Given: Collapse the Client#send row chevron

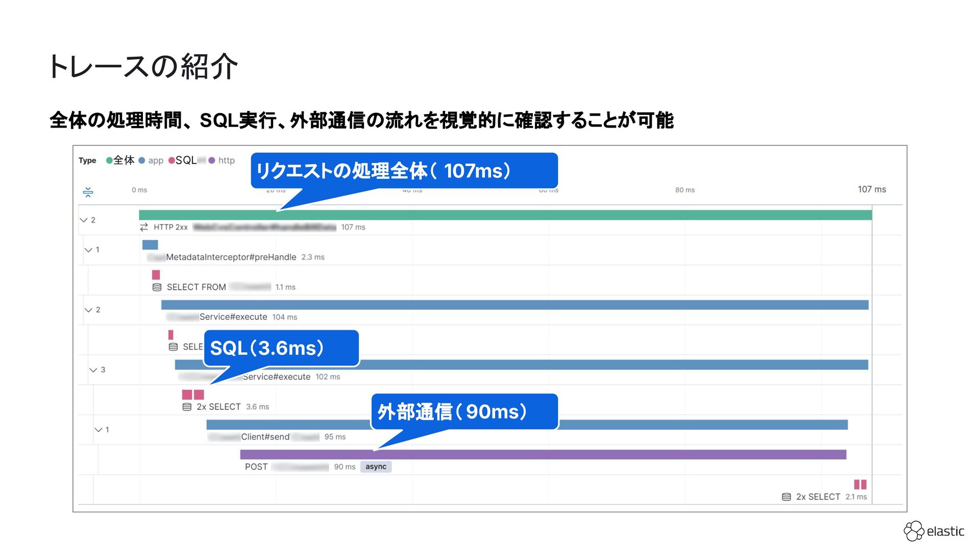Looking at the screenshot, I should point(99,430).
